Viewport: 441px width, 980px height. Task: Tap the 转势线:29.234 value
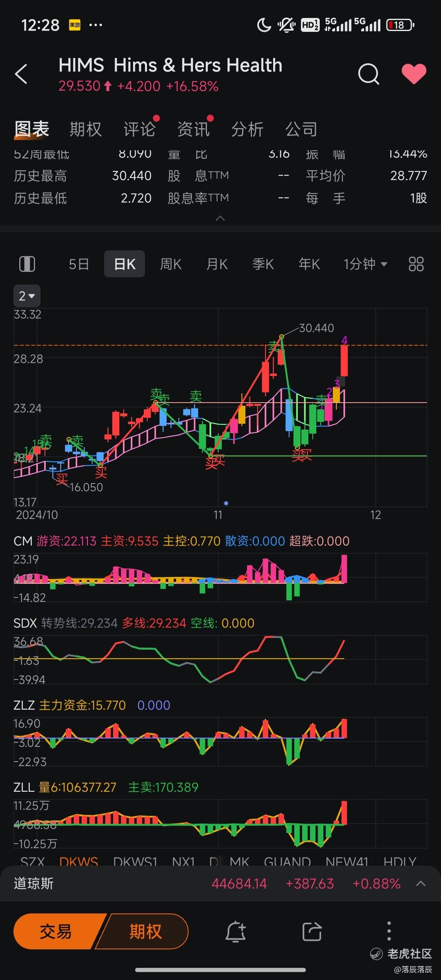(x=80, y=623)
